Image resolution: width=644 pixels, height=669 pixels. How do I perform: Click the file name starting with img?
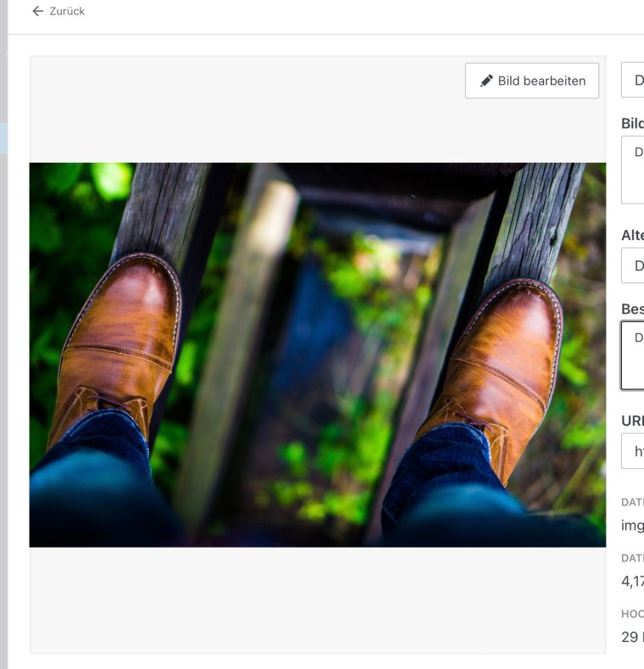point(632,525)
